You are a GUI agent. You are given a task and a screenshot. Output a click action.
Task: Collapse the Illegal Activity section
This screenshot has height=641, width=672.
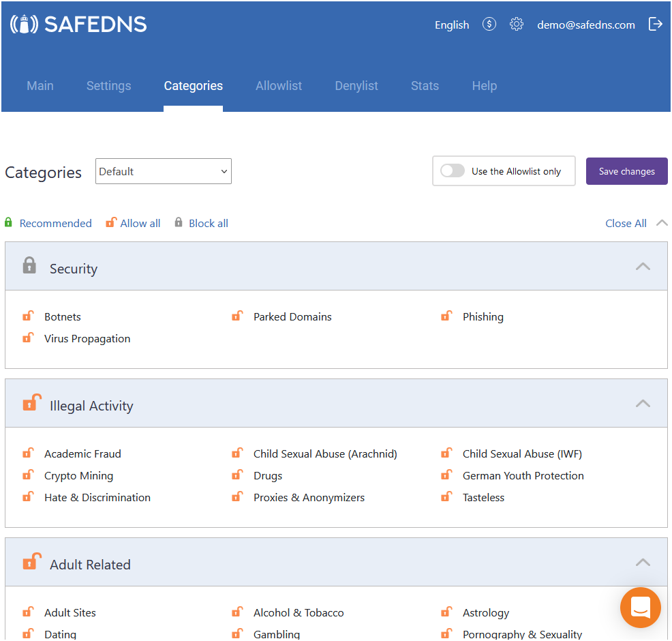[x=642, y=404]
